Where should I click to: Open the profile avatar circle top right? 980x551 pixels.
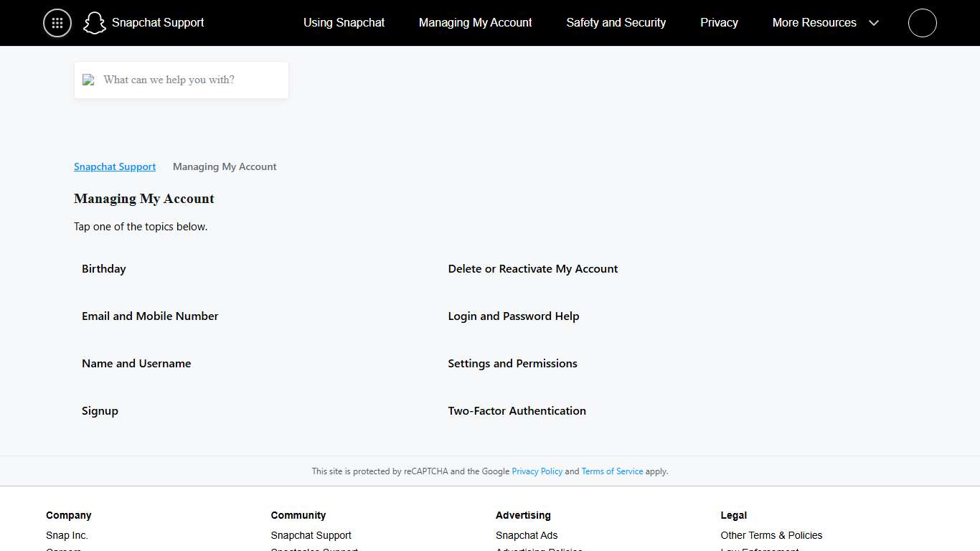click(922, 22)
